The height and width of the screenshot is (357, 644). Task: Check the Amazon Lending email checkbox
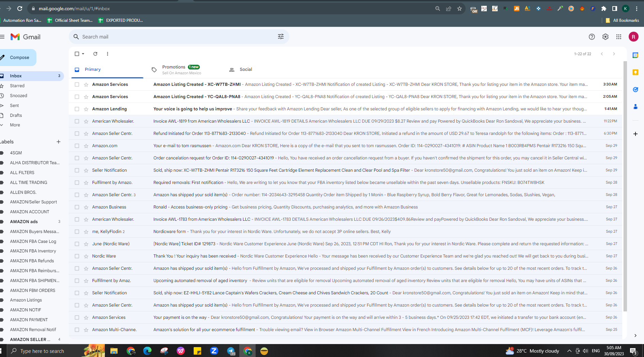[77, 109]
